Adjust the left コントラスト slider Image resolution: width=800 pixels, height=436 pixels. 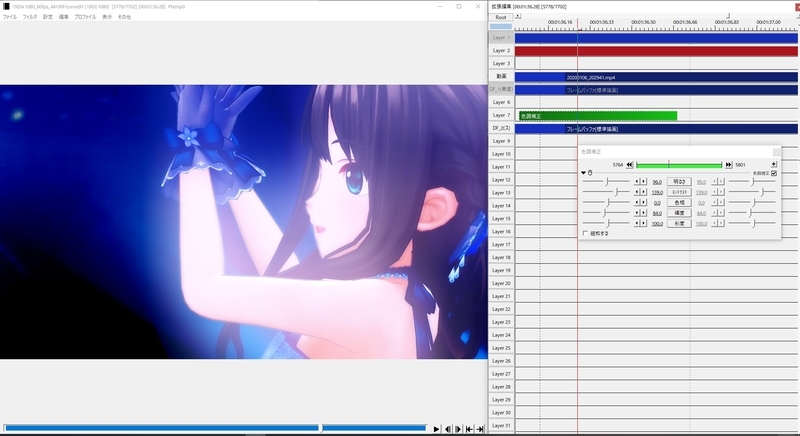pyautogui.click(x=606, y=192)
